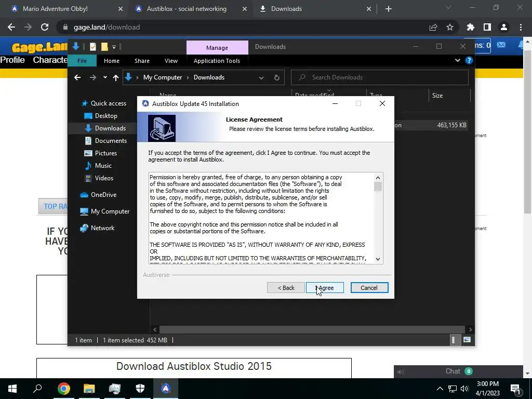Expand the Explorer ribbon chevron
The image size is (532, 399).
tap(457, 60)
